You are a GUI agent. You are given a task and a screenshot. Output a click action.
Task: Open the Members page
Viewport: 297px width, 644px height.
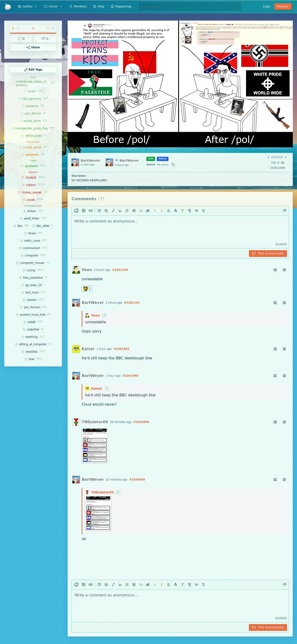pos(78,6)
